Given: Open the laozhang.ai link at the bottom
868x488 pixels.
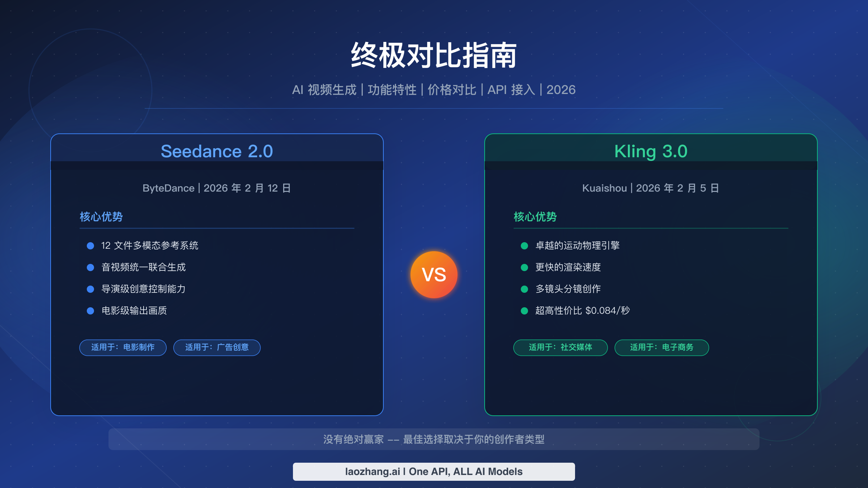Looking at the screenshot, I should [x=434, y=471].
